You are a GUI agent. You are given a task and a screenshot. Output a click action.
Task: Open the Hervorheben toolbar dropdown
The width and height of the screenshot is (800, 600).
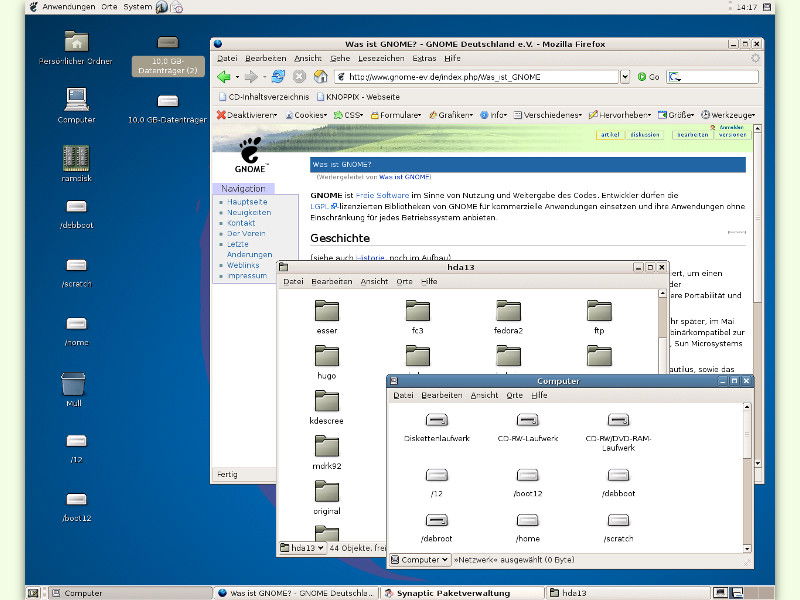(620, 115)
